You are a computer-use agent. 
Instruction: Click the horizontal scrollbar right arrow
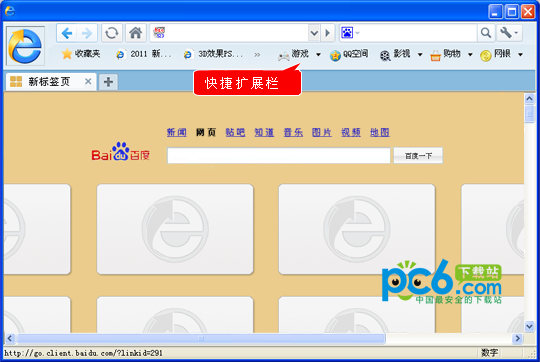517,339
